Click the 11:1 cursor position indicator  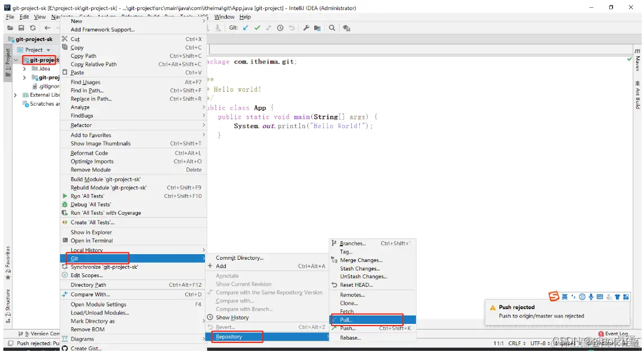[x=498, y=343]
